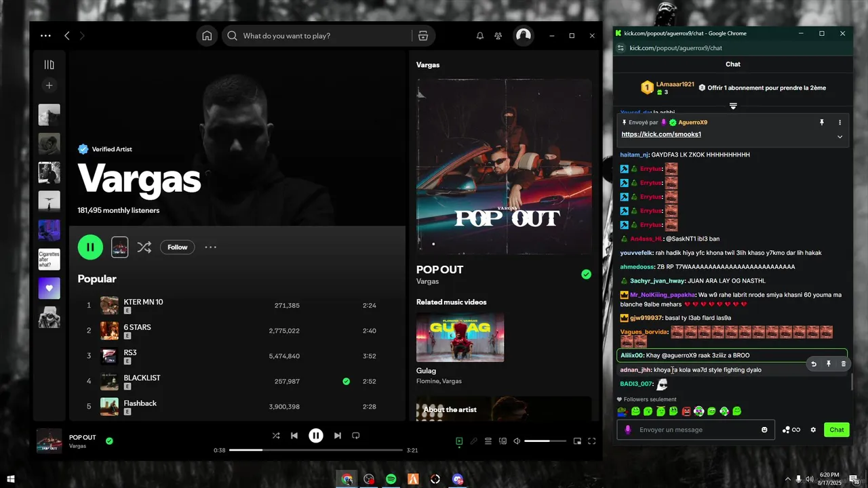
Task: Toggle the Now Playing view icon
Action: 459,441
